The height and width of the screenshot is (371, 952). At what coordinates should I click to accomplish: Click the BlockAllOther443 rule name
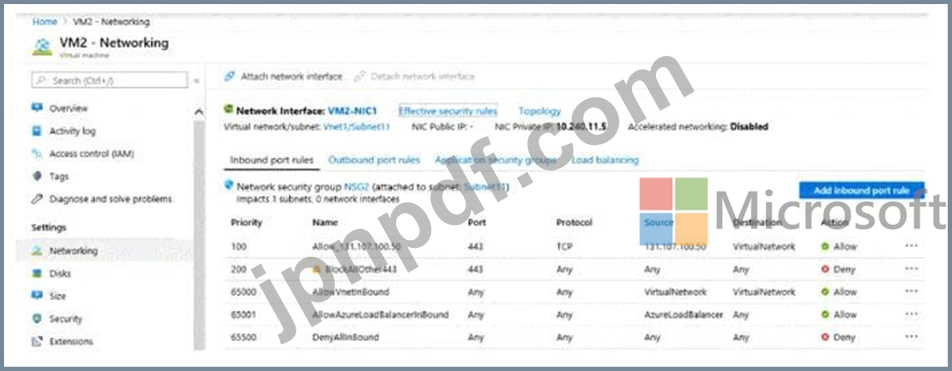361,269
